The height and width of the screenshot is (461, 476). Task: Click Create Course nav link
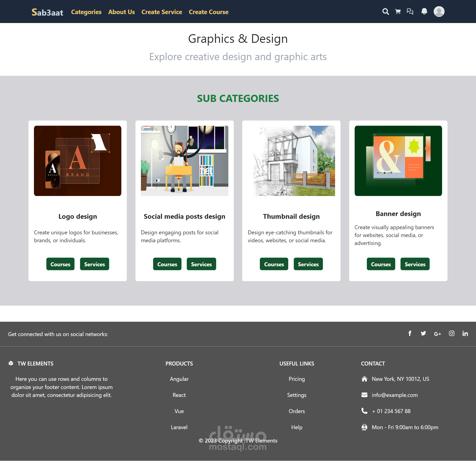pyautogui.click(x=209, y=12)
